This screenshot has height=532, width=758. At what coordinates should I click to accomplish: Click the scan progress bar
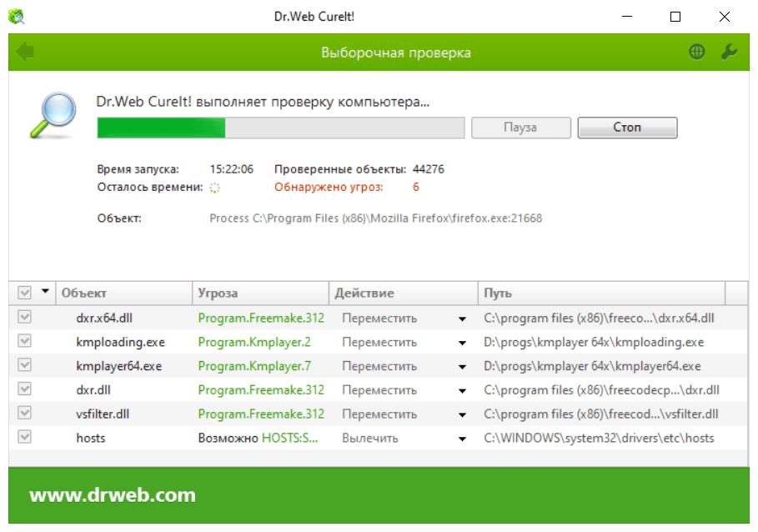pos(280,128)
